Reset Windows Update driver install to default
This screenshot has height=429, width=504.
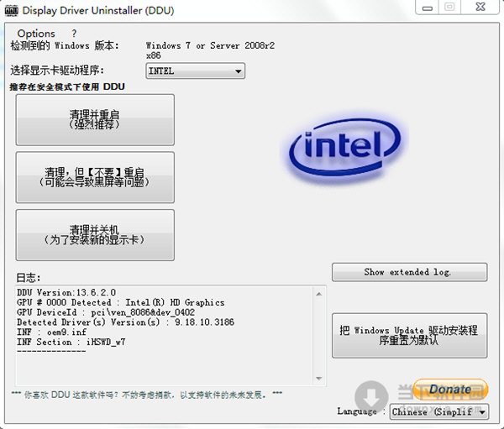tap(410, 336)
